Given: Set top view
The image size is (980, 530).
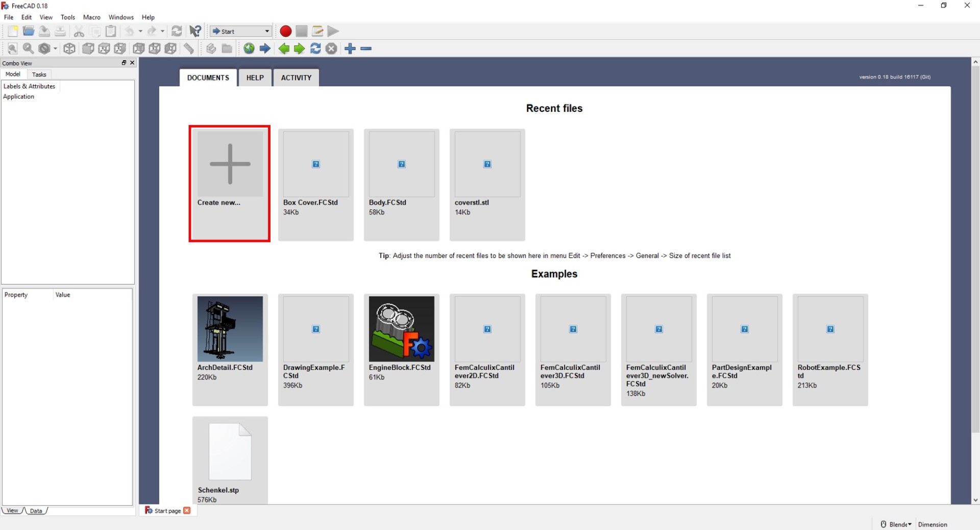Looking at the screenshot, I should pos(104,49).
